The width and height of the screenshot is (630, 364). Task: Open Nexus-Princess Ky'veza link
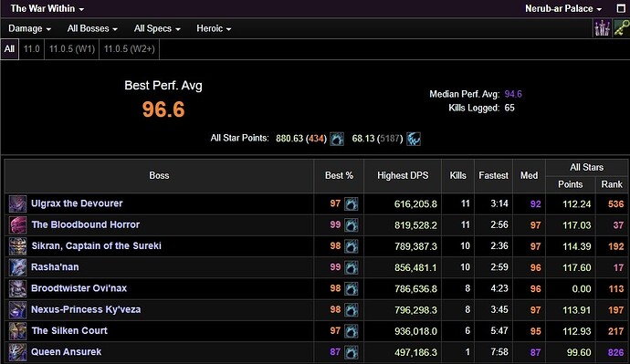[x=86, y=310]
